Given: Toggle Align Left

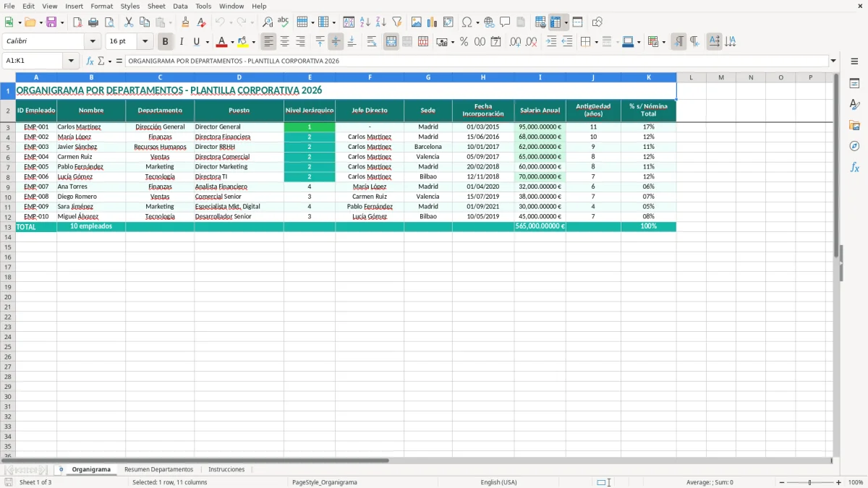Looking at the screenshot, I should pyautogui.click(x=268, y=42).
